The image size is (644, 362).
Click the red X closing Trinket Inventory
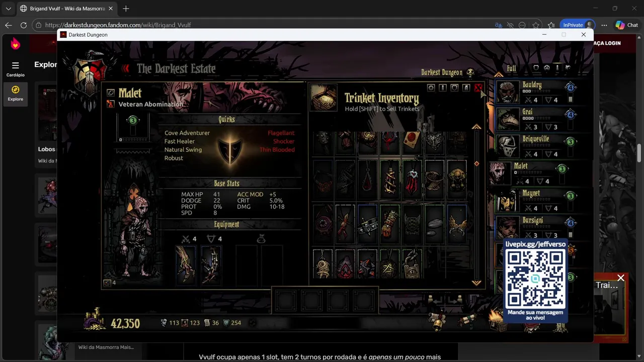point(478,88)
